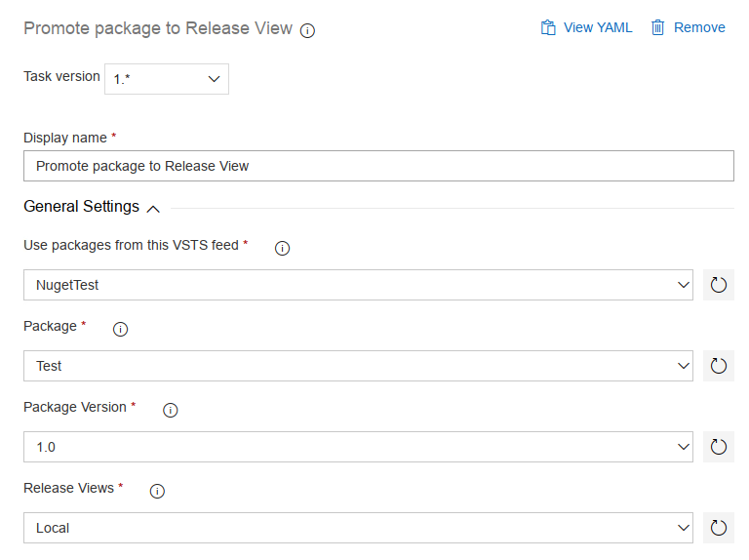Click info icon next to Package label
Image resolution: width=749 pixels, height=560 pixels.
point(121,329)
